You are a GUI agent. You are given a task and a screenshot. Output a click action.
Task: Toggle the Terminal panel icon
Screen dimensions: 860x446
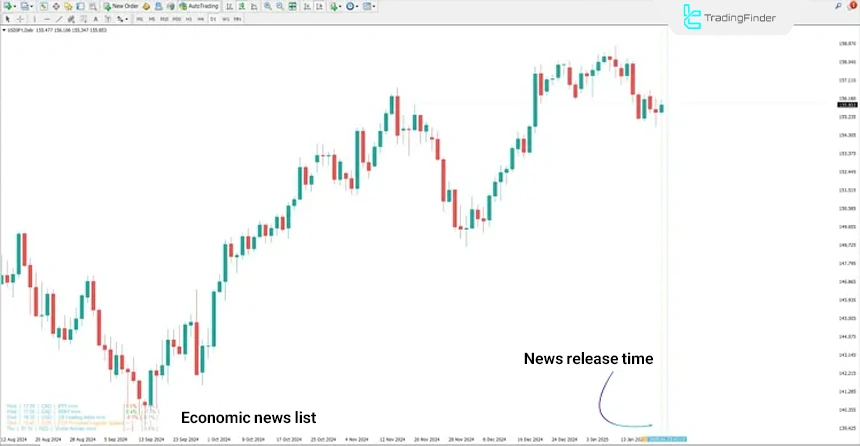80,7
